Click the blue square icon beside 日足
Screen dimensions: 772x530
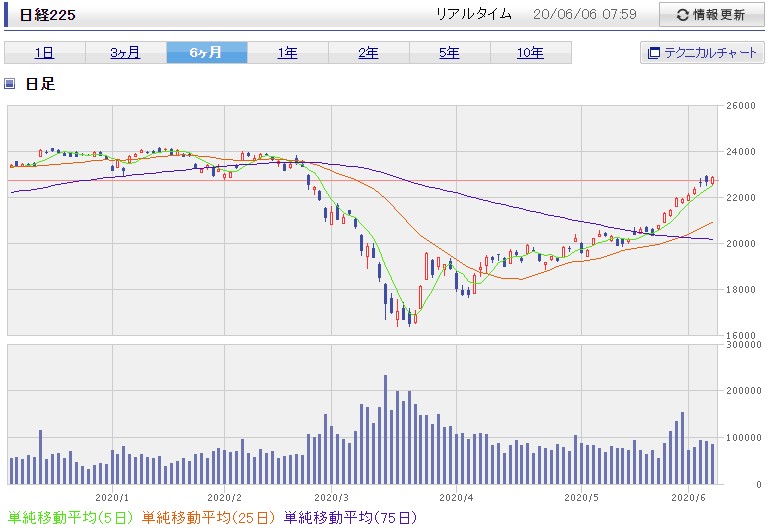tap(9, 83)
